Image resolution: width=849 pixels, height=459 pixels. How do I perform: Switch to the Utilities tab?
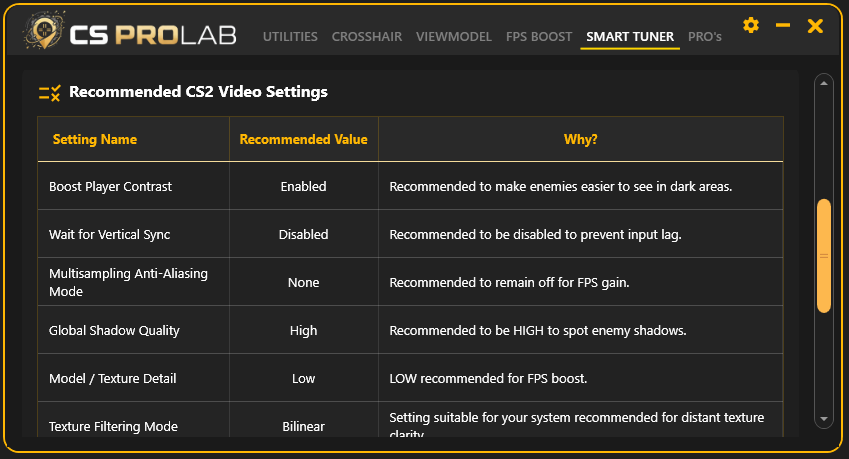(290, 37)
